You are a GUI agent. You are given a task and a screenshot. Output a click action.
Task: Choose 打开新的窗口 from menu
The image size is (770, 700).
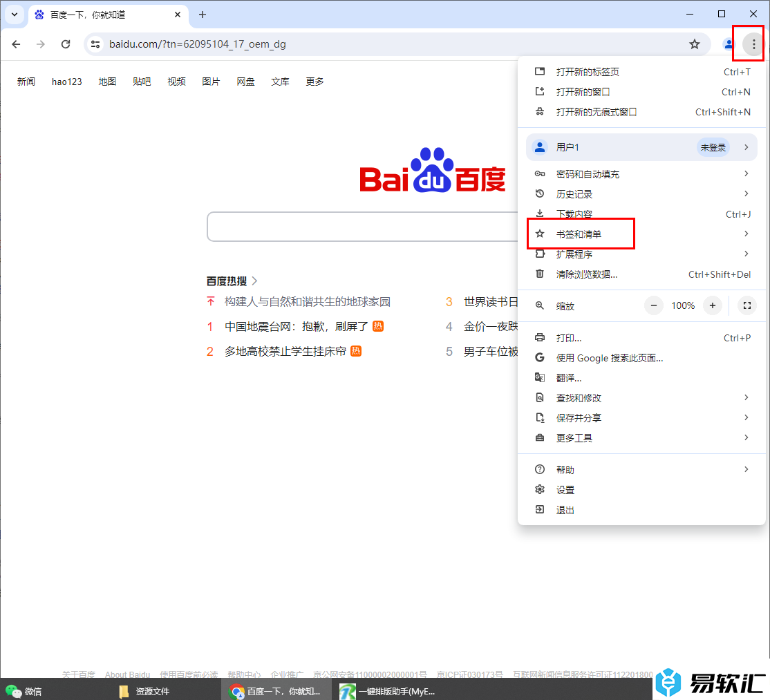pos(641,92)
